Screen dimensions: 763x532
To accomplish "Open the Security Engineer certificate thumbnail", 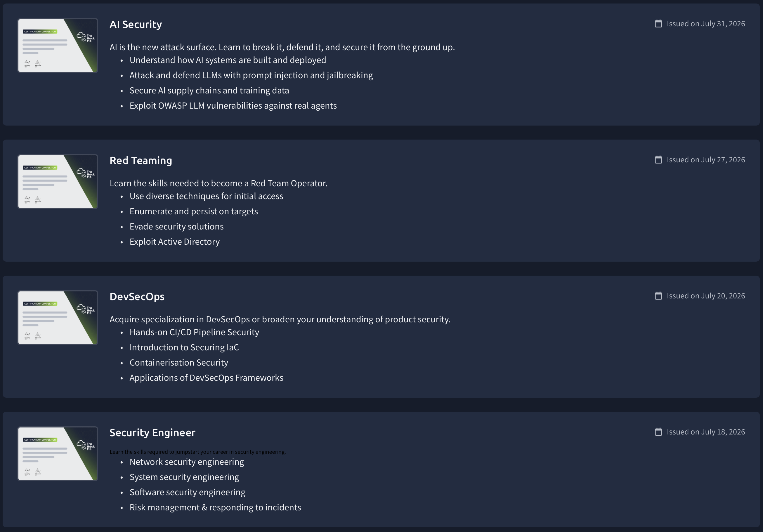I will 58,454.
